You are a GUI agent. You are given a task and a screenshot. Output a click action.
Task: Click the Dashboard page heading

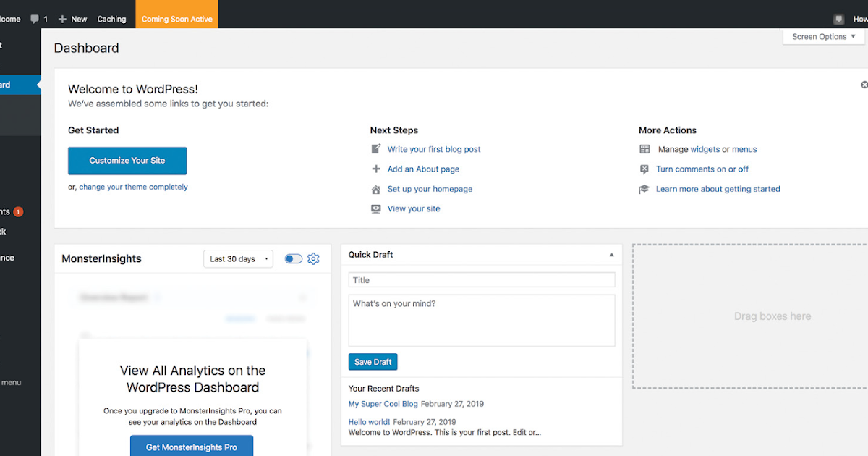coord(86,48)
